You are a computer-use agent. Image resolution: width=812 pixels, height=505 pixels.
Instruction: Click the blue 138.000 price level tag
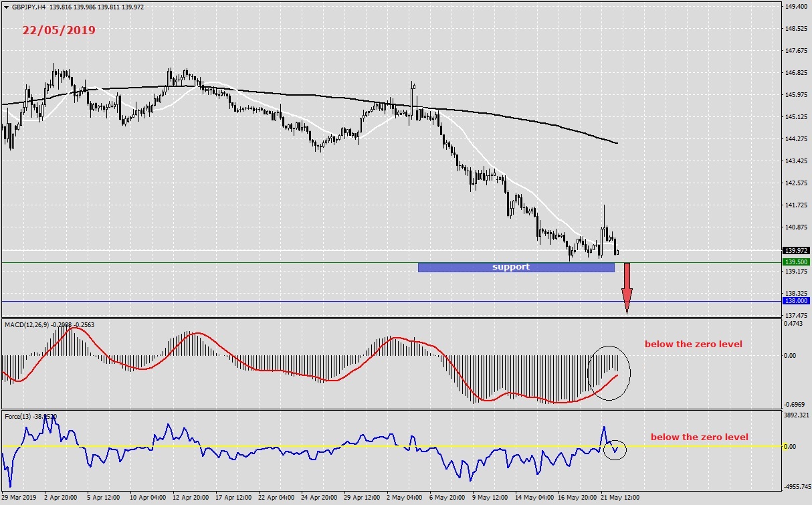tap(795, 301)
